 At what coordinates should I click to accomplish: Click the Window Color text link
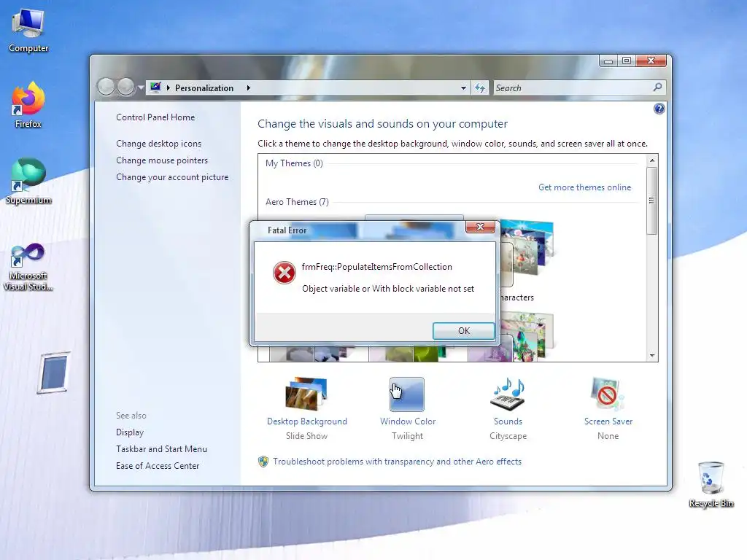(408, 421)
